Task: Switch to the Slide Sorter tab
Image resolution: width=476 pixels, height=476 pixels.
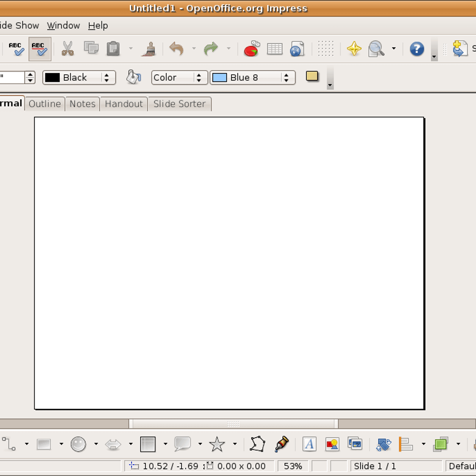Action: pyautogui.click(x=180, y=104)
